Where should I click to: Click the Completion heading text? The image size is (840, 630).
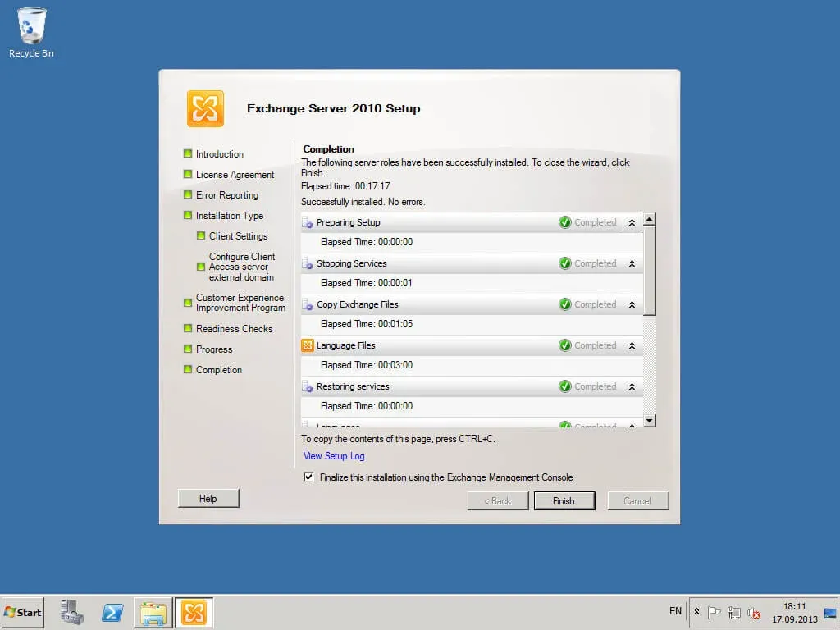pos(328,149)
